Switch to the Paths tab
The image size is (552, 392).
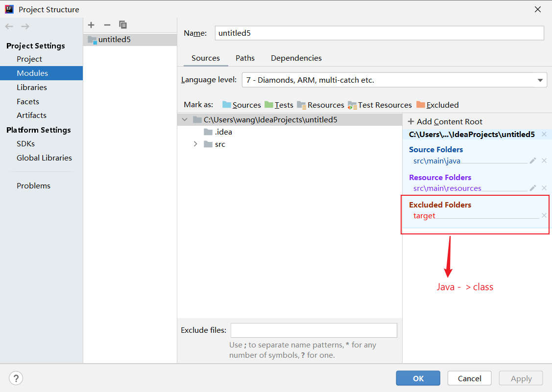245,58
